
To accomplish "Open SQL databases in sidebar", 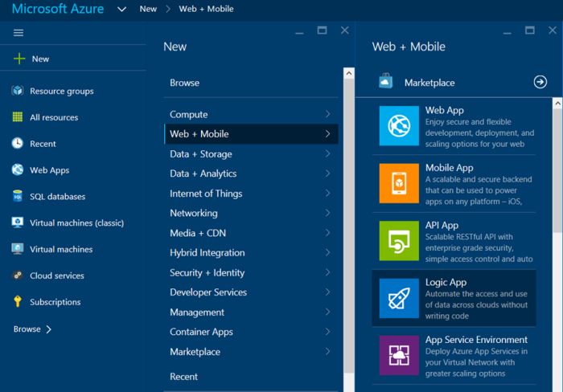I will coord(57,196).
